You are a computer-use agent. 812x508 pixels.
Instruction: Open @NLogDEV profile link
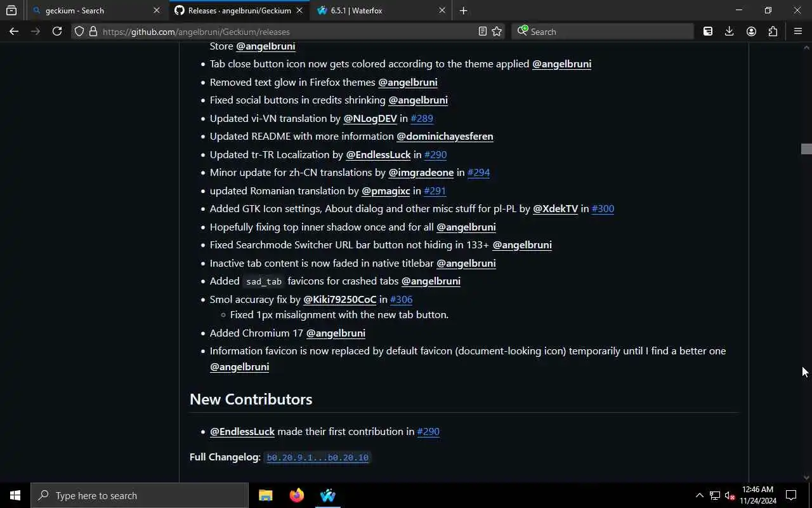[370, 118]
